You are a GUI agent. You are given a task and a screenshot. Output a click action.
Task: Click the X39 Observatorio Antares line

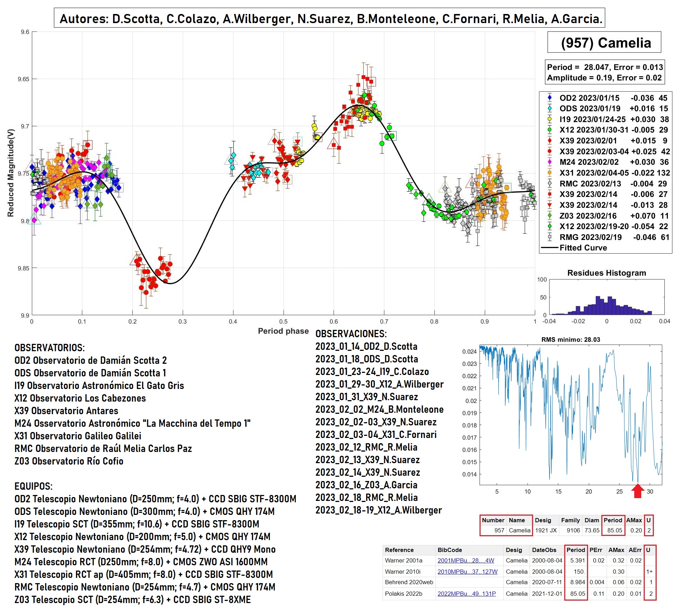(x=66, y=411)
